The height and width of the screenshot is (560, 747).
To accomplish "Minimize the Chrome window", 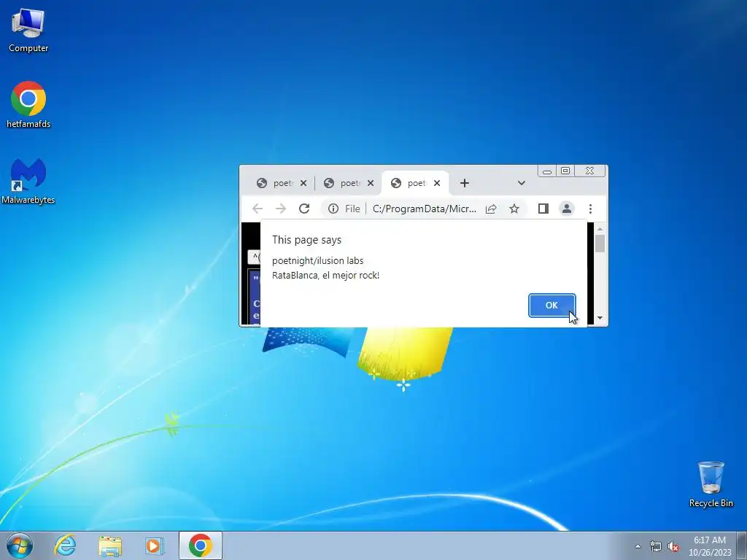I will point(547,171).
